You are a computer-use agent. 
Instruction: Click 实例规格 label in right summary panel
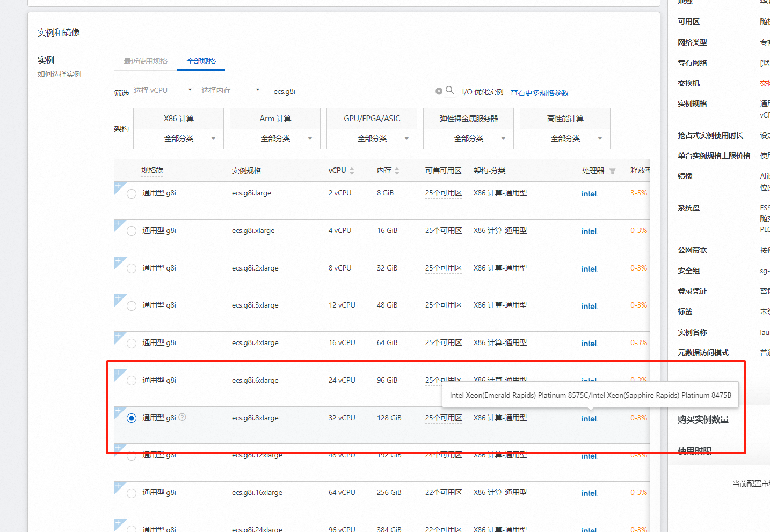pos(692,104)
